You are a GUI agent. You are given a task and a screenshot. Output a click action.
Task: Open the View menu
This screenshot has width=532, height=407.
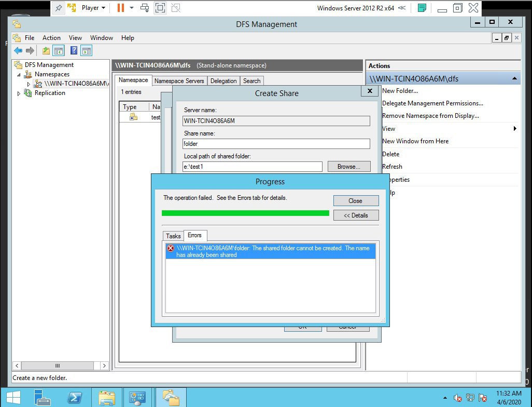(75, 38)
